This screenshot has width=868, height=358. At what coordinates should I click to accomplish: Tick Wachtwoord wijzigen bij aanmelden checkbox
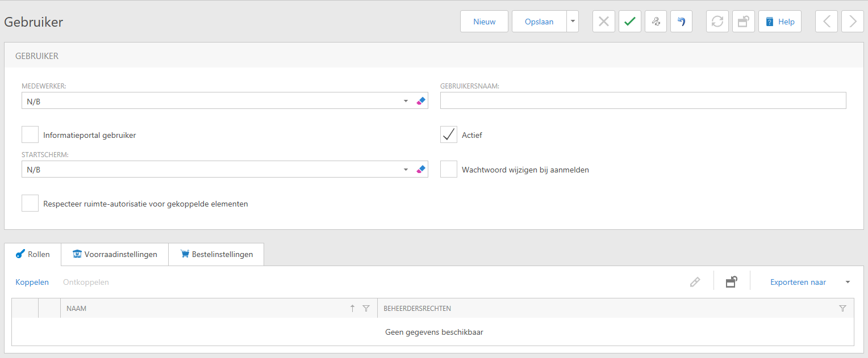(449, 169)
